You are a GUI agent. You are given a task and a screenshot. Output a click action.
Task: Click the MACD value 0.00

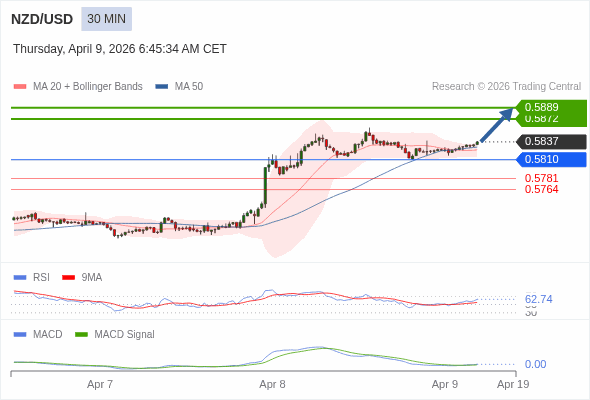(x=535, y=364)
